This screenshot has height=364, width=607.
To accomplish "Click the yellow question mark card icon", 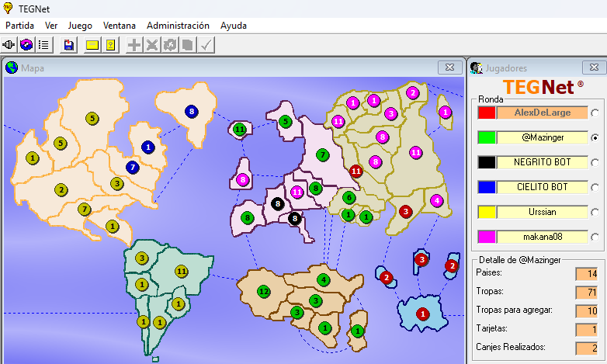I will point(110,45).
